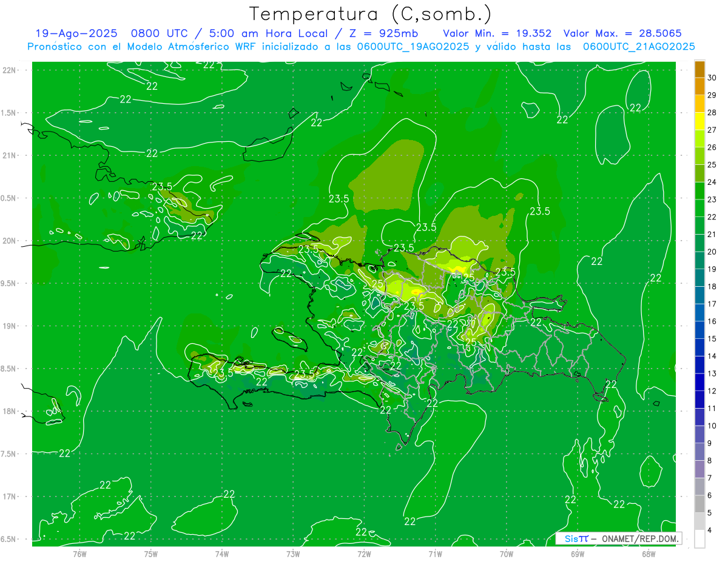Screen dimensions: 728x562
Task: Click 'Pronóstico con el Modelo Atmosférico WRF' text
Action: coord(143,46)
